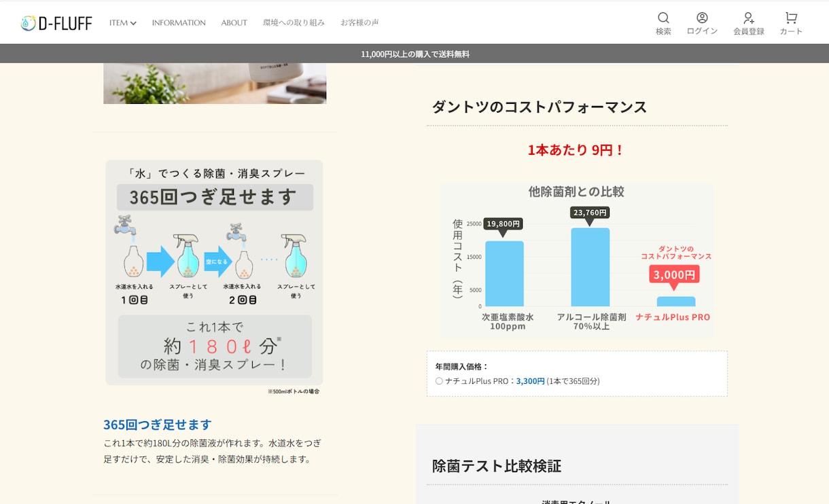This screenshot has width=829, height=504.
Task: Open the カート cart icon
Action: [x=791, y=23]
